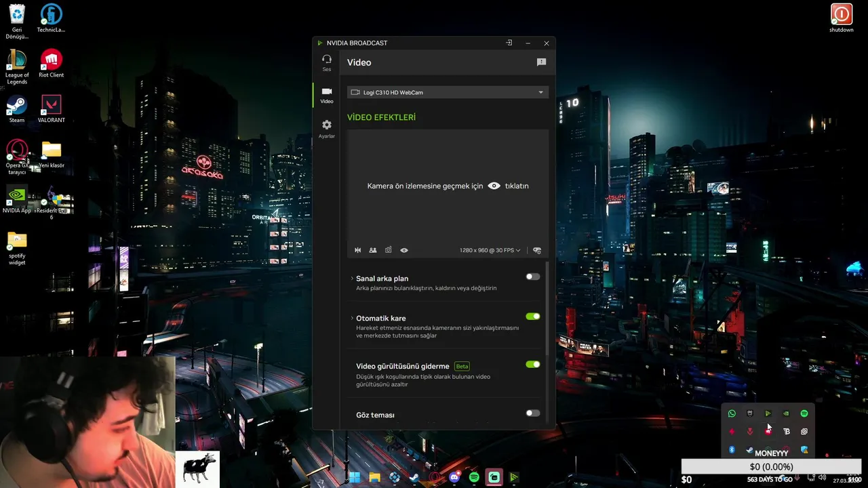Open Opera GX tarayıcı desktop icon

click(17, 157)
